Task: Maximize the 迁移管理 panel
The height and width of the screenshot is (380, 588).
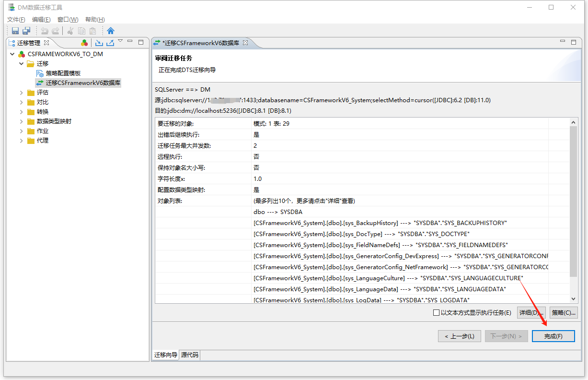Action: [x=141, y=42]
